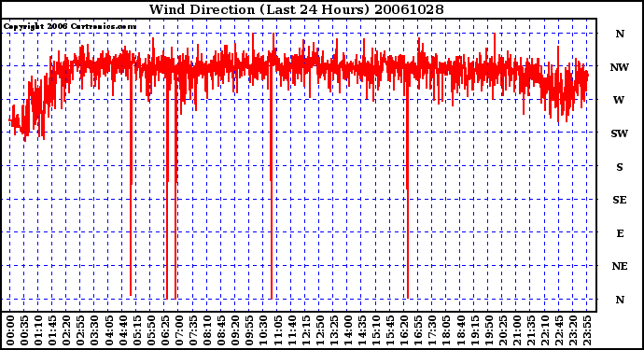This screenshot has width=644, height=350.
Task: Click the 09:20 time label
Action: tap(235, 330)
